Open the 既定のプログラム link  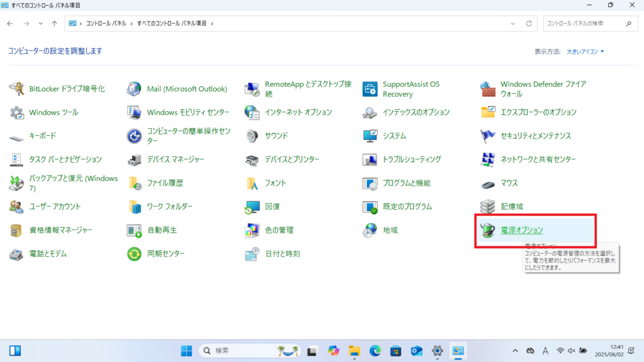click(x=408, y=207)
